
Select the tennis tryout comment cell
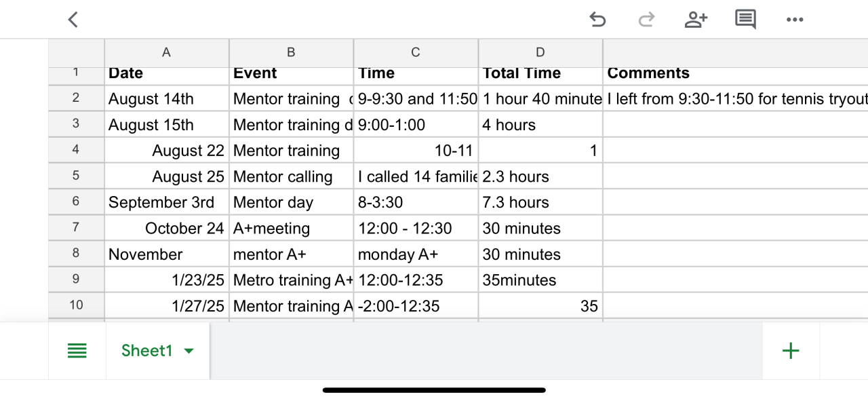click(735, 99)
